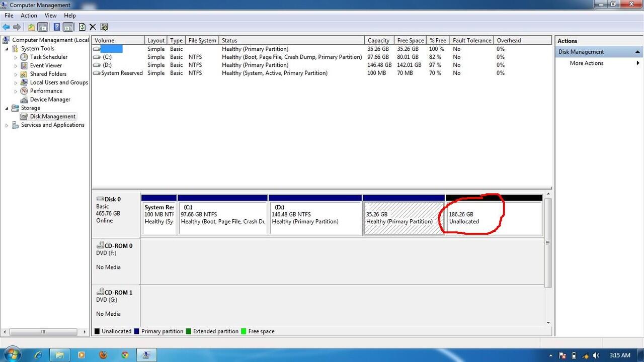Click the Properties icon at toolbar end
644x362 pixels.
104,27
